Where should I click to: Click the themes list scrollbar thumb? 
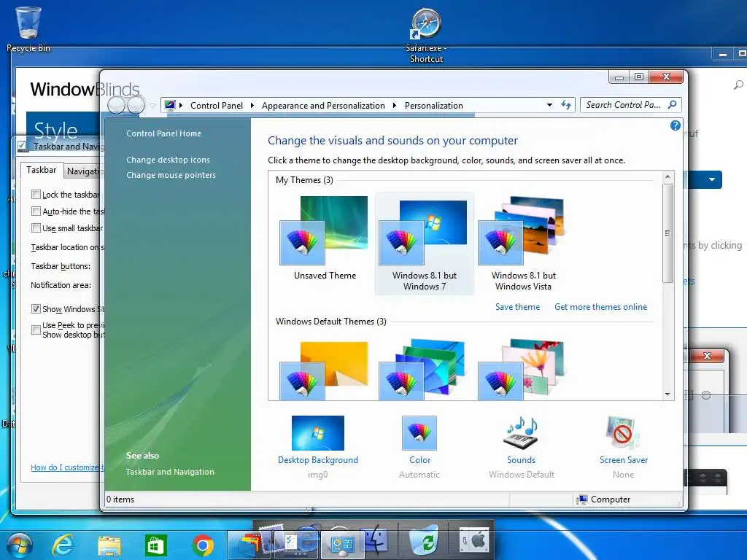pyautogui.click(x=667, y=233)
